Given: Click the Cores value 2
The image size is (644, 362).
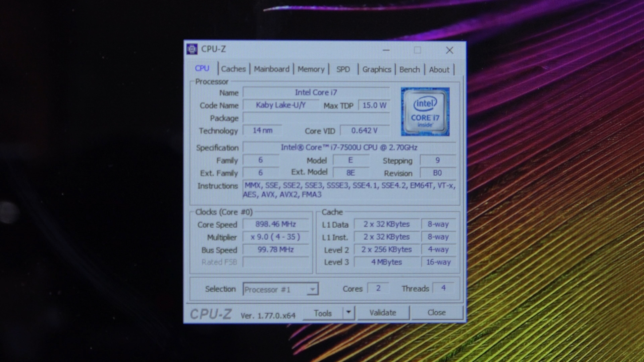Looking at the screenshot, I should [x=378, y=288].
